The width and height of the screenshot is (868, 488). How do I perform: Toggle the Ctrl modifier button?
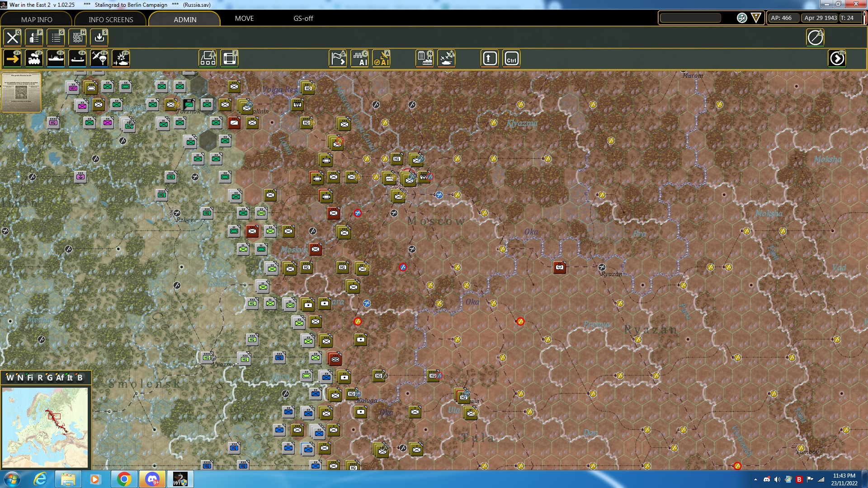pos(511,58)
